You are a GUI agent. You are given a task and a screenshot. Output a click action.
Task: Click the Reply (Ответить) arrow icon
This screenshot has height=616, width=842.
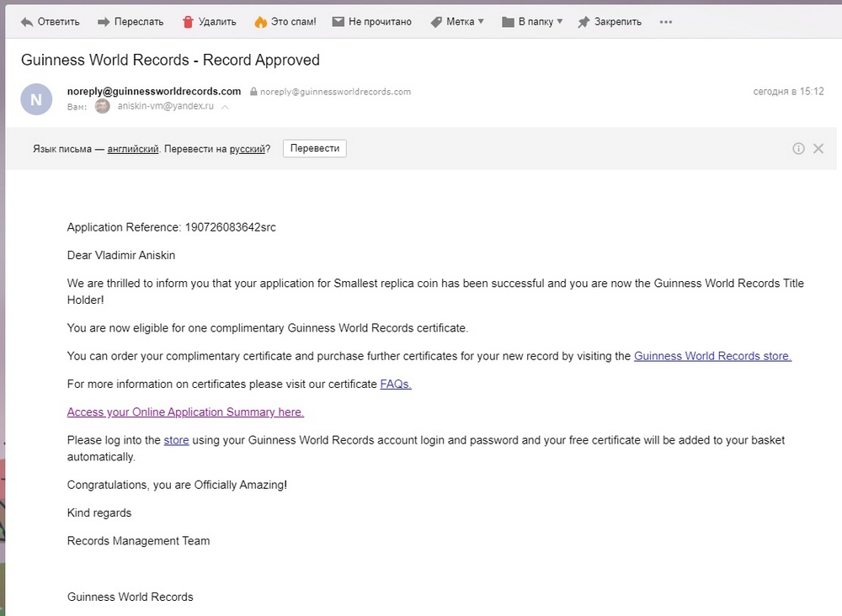[x=28, y=22]
